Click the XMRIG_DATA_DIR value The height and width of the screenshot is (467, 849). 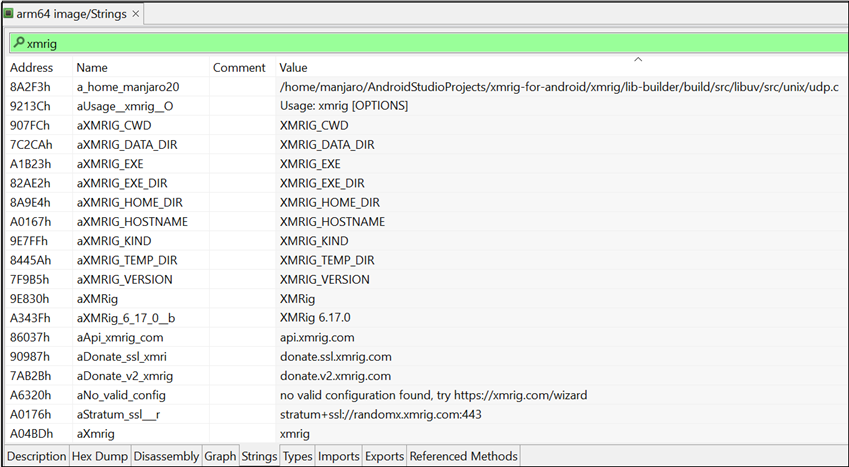click(x=327, y=145)
